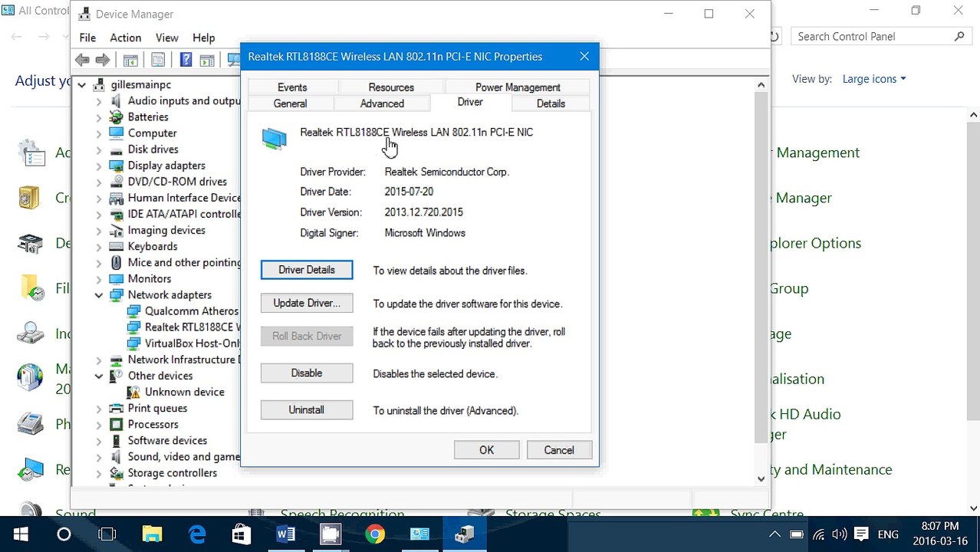Viewport: 980px width, 552px height.
Task: Open Google Chrome from the taskbar
Action: pos(375,534)
